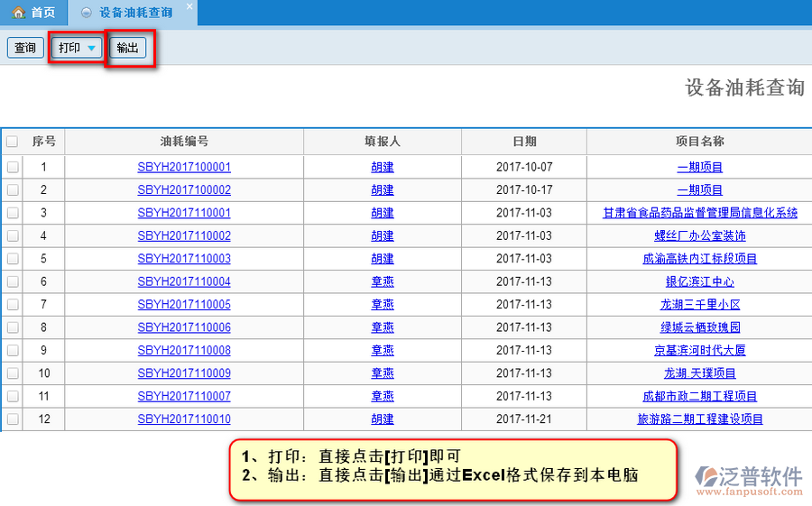Select the checkbox for row 12
Image resolution: width=812 pixels, height=506 pixels.
tap(13, 419)
